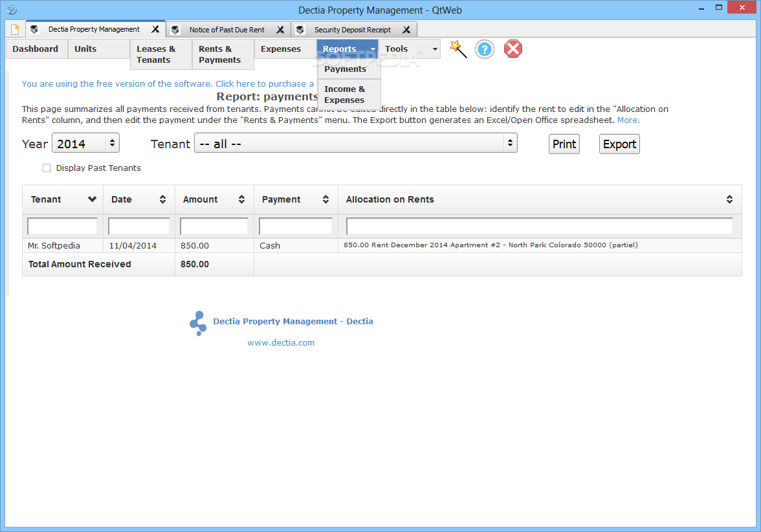
Task: Click the 11/04/2014 date cell
Action: [x=138, y=246]
